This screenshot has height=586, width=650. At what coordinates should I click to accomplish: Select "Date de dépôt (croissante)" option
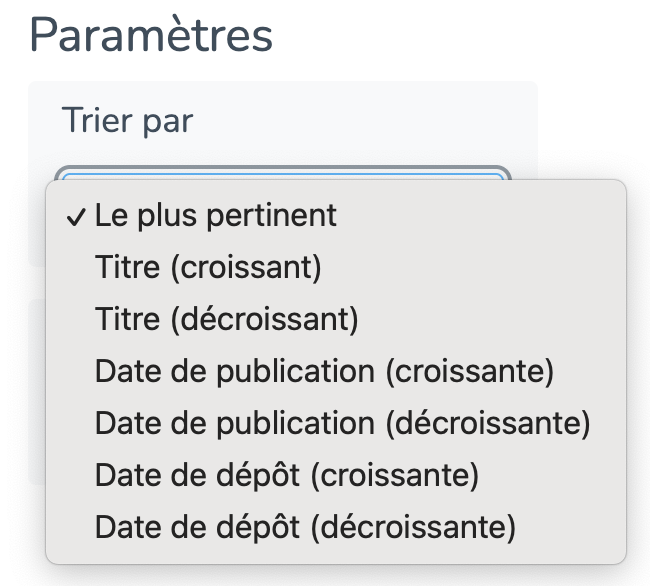click(x=287, y=475)
